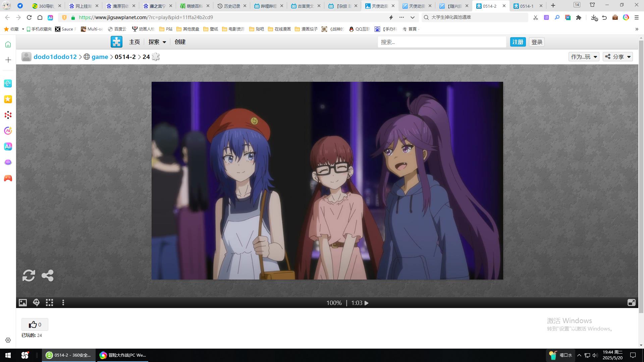Open the game album link
The height and width of the screenshot is (362, 644).
click(x=100, y=57)
